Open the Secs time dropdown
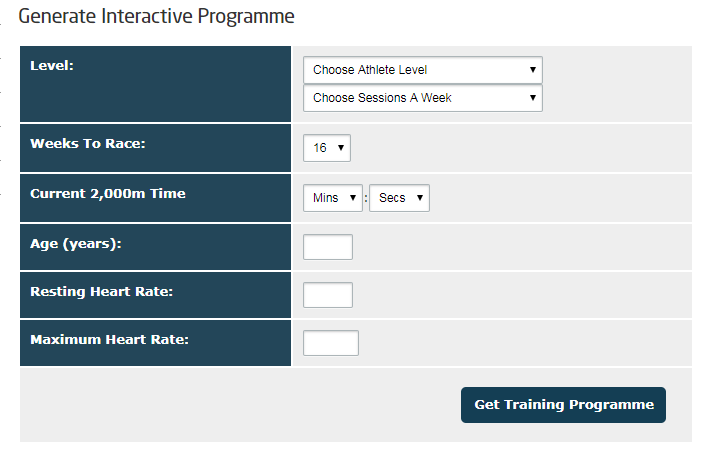 [399, 198]
